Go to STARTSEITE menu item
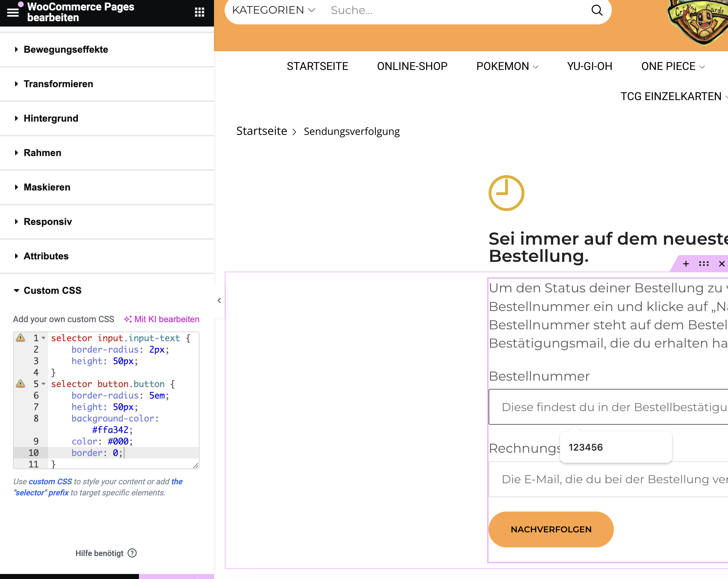This screenshot has height=579, width=728. tap(317, 66)
